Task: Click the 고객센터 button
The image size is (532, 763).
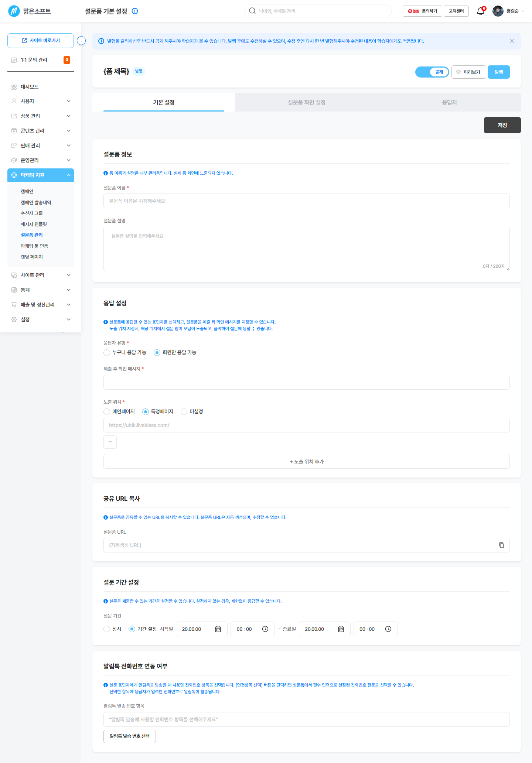Action: click(456, 11)
